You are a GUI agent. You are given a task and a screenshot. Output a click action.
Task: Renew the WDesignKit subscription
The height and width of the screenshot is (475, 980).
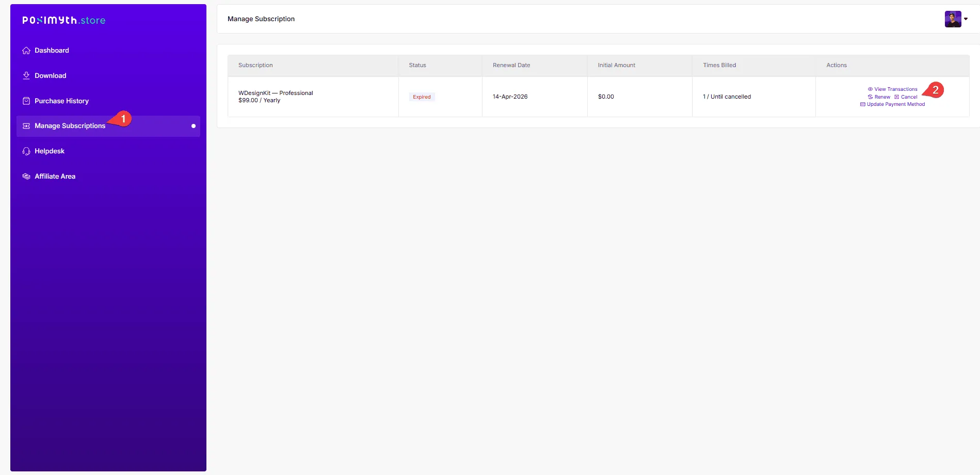[x=882, y=97]
